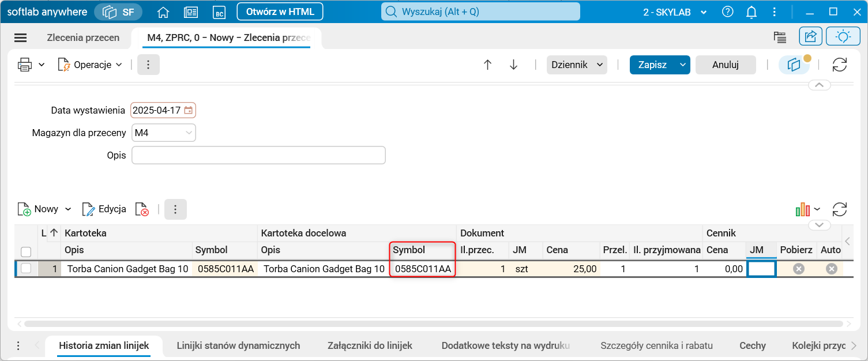Open the print icon
Screen dimensions: 868x361
(x=24, y=65)
